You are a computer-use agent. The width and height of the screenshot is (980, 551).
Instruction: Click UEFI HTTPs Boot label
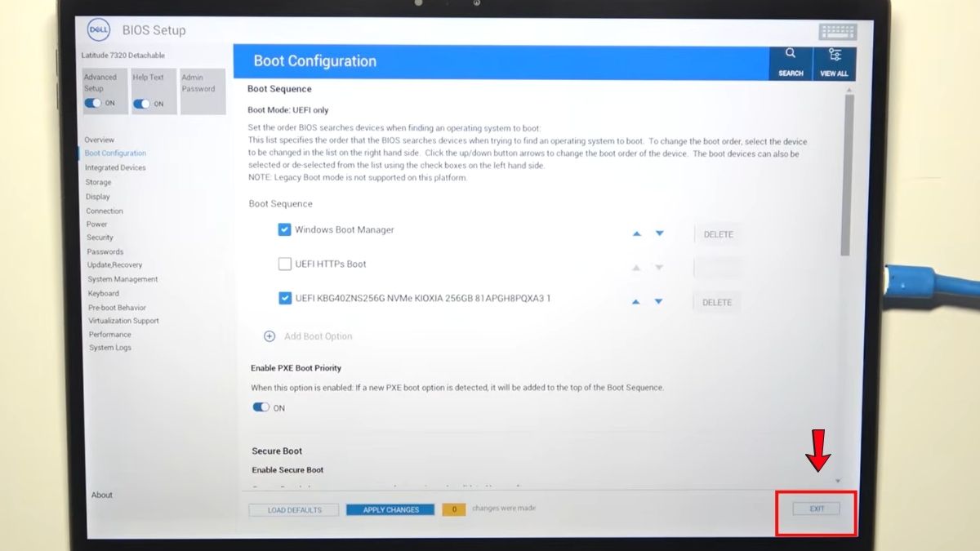click(331, 264)
